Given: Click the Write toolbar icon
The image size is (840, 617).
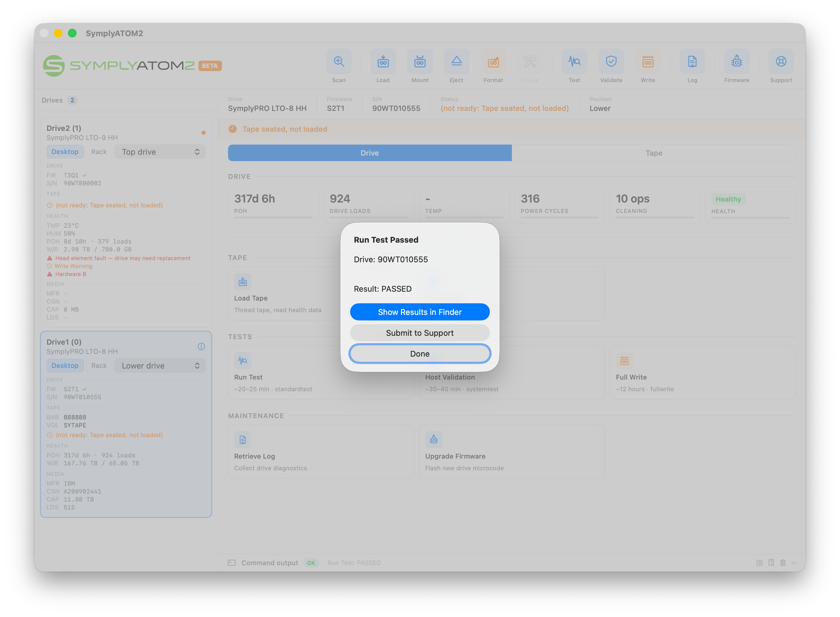Looking at the screenshot, I should pos(648,62).
